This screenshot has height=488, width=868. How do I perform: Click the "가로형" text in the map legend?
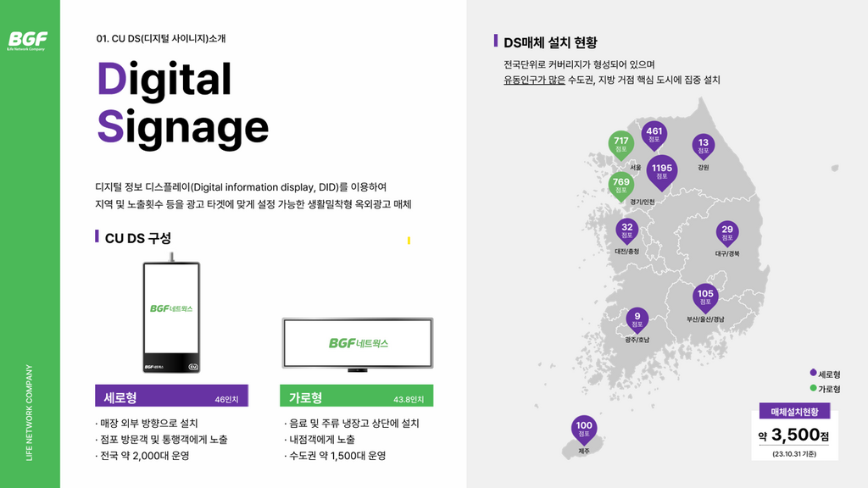tap(829, 389)
